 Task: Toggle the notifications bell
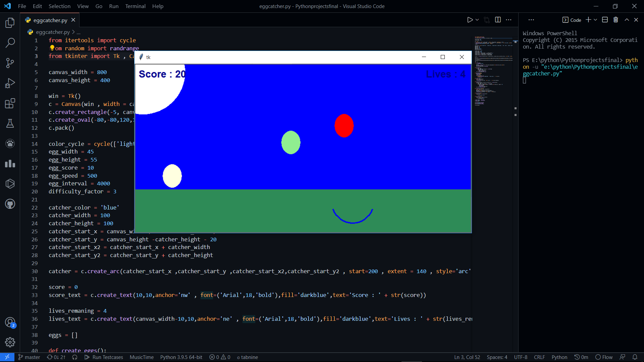(x=636, y=357)
